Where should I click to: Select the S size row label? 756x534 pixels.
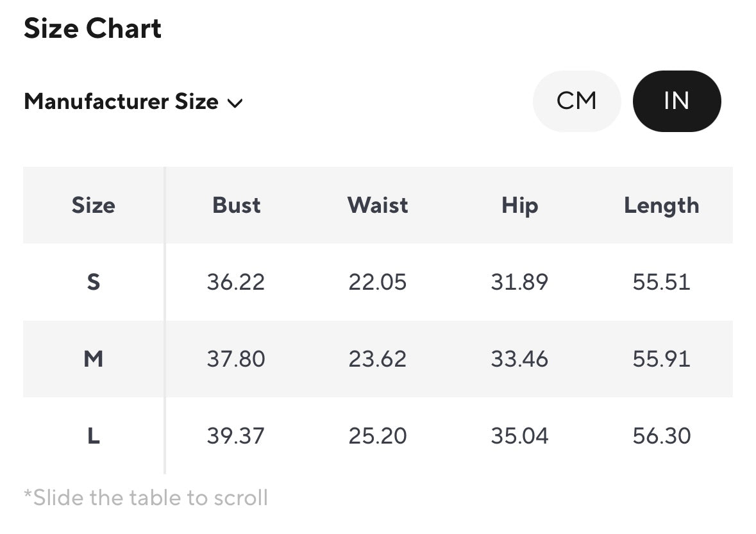(x=94, y=282)
